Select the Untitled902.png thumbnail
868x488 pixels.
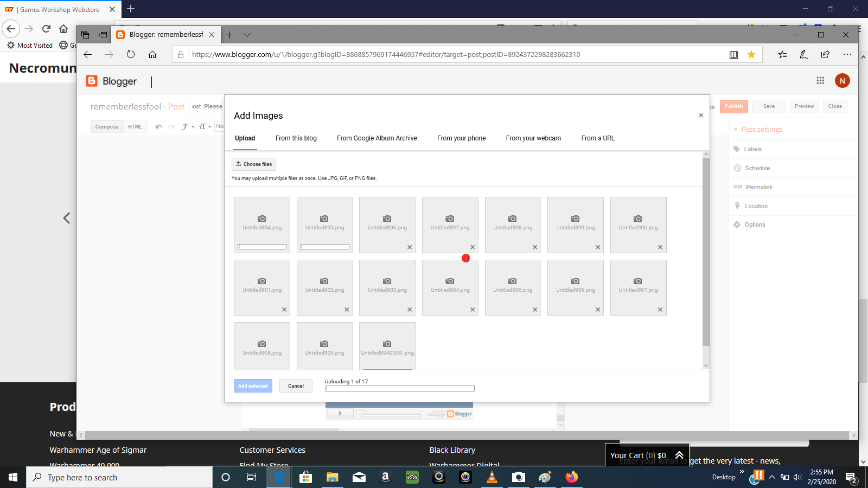(324, 287)
